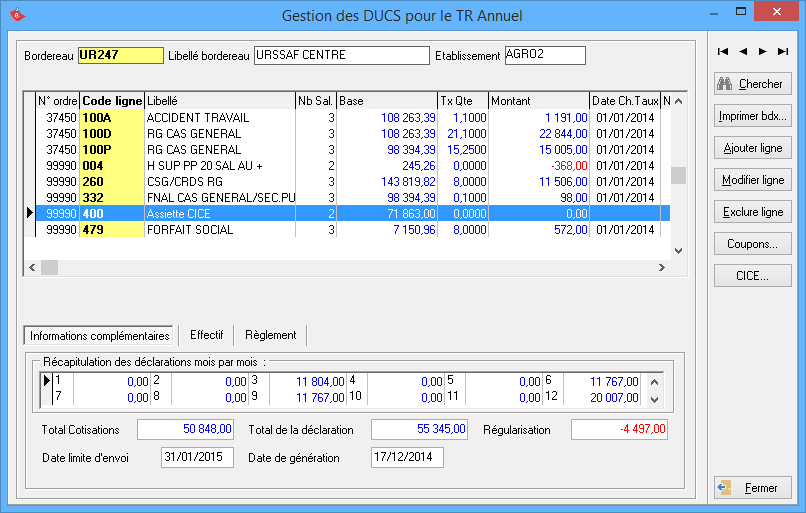Select row ACCIDENT TRAVAIL

(353, 118)
